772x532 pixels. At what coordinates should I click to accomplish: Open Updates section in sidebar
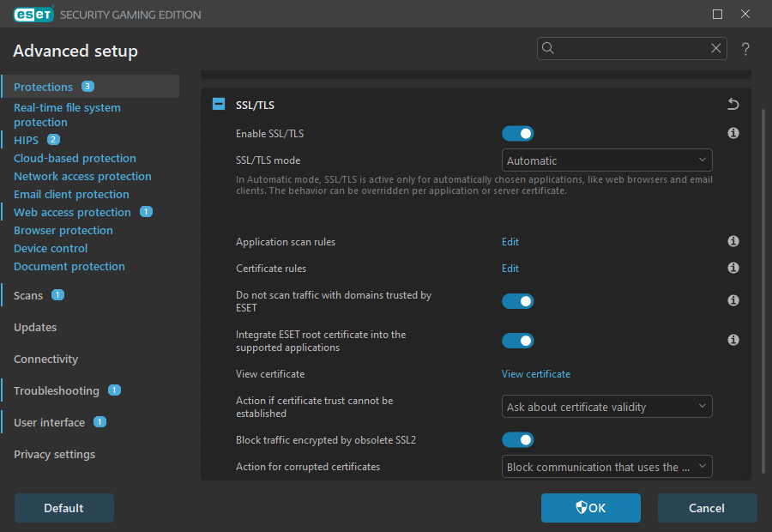[x=35, y=328]
